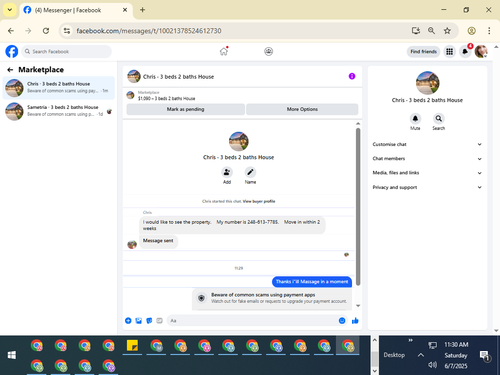Image resolution: width=500 pixels, height=375 pixels.
Task: Choose a GIF from the composer
Action: point(159,321)
